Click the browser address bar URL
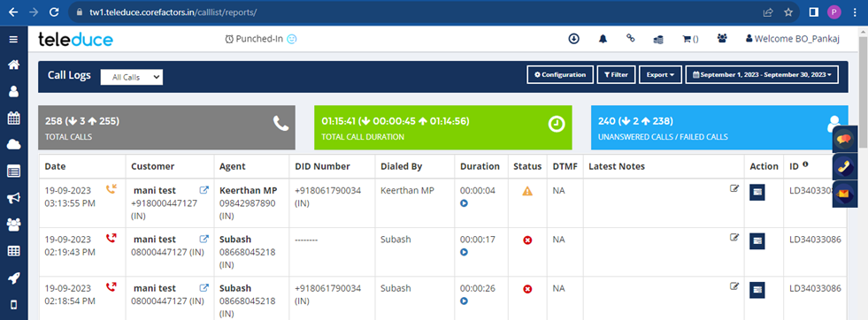Viewport: 868px width, 320px height. pyautogui.click(x=173, y=12)
